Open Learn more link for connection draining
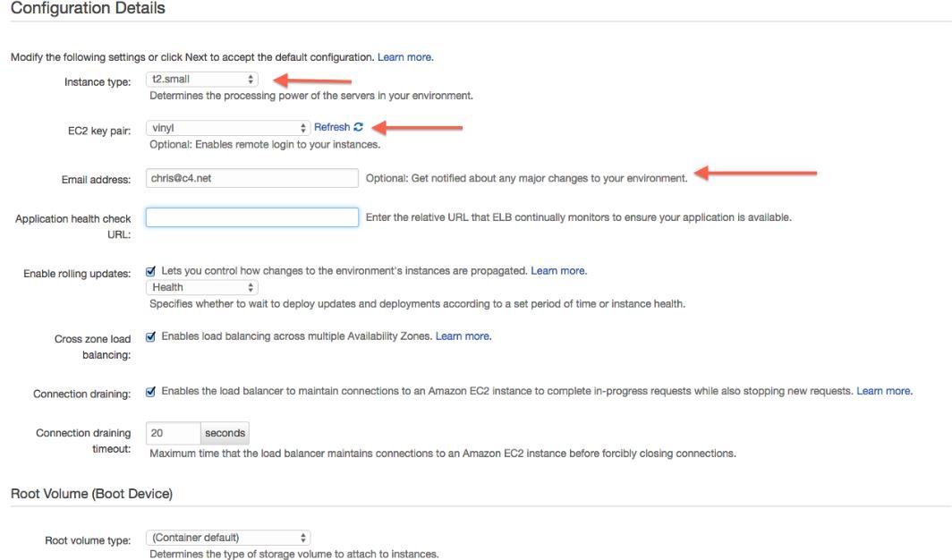Viewport: 952px width, 560px height. pyautogui.click(x=884, y=392)
